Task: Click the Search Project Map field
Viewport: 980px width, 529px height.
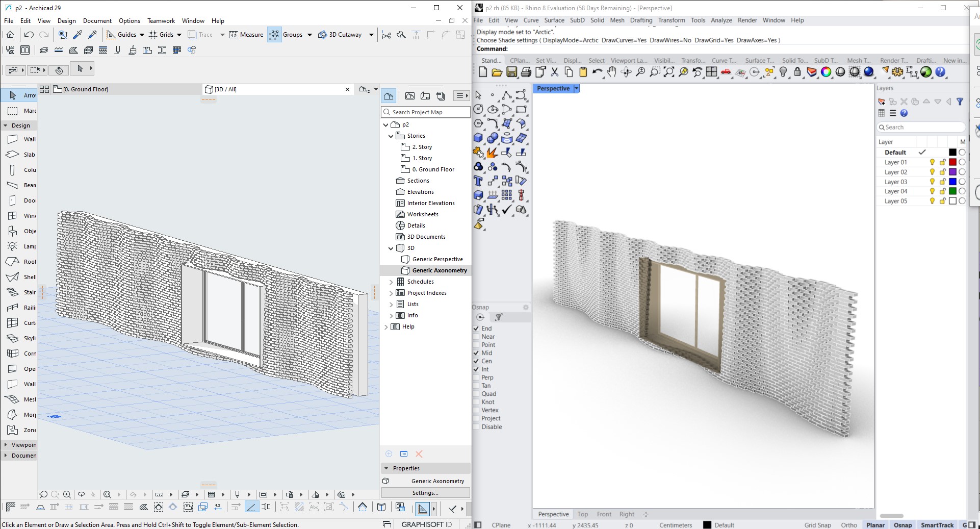Action: click(426, 112)
